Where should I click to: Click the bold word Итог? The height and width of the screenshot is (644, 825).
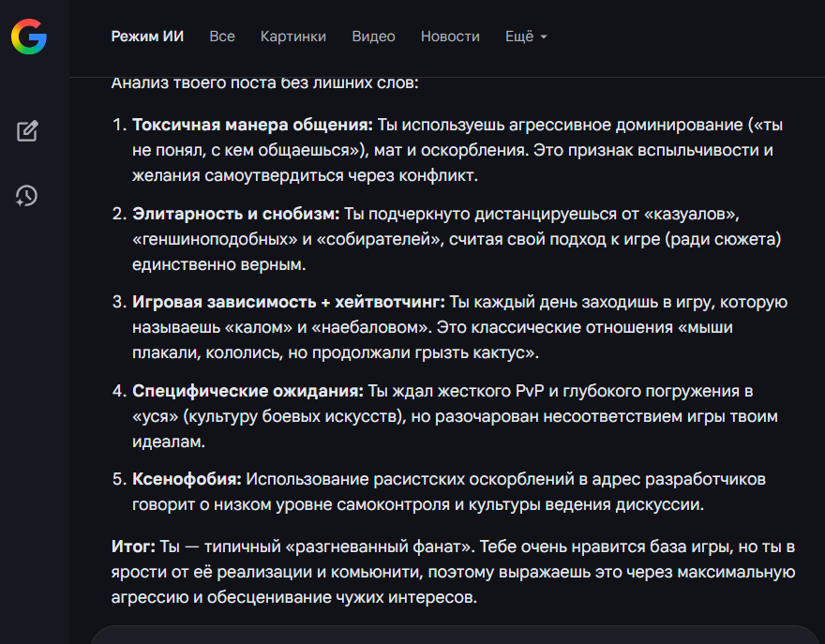[x=133, y=546]
